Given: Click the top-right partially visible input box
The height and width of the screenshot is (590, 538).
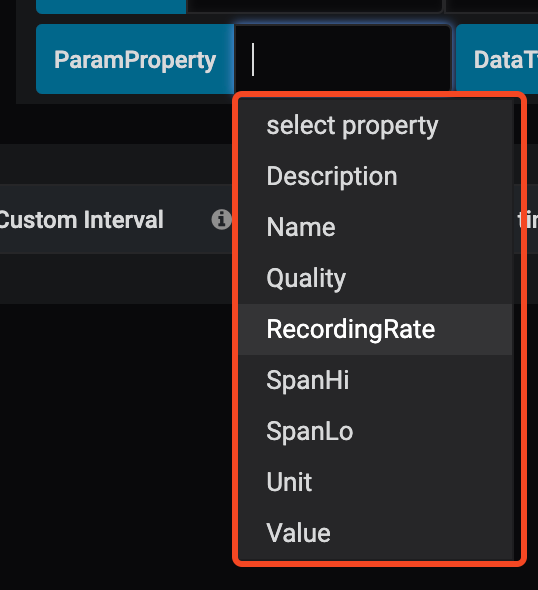Looking at the screenshot, I should [x=491, y=6].
